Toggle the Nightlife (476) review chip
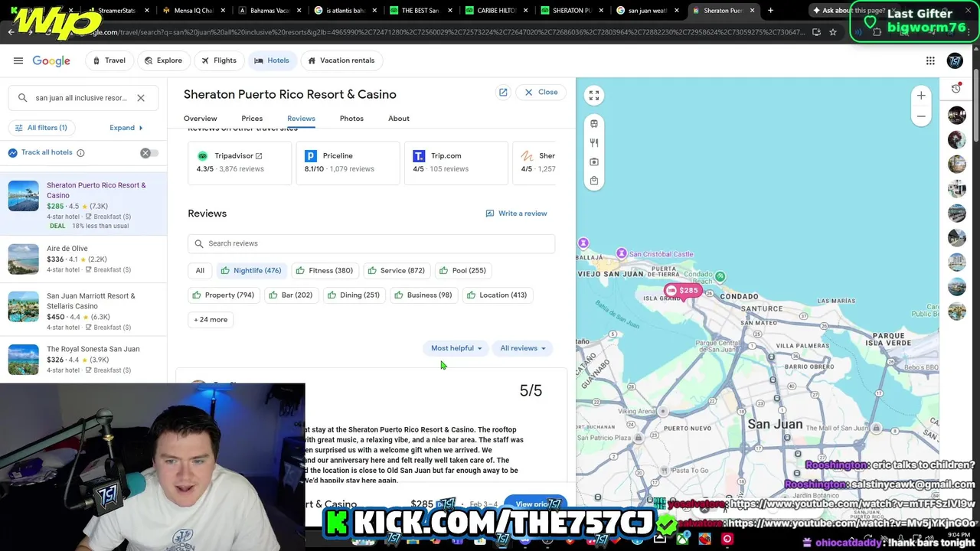This screenshot has height=551, width=980. click(250, 270)
